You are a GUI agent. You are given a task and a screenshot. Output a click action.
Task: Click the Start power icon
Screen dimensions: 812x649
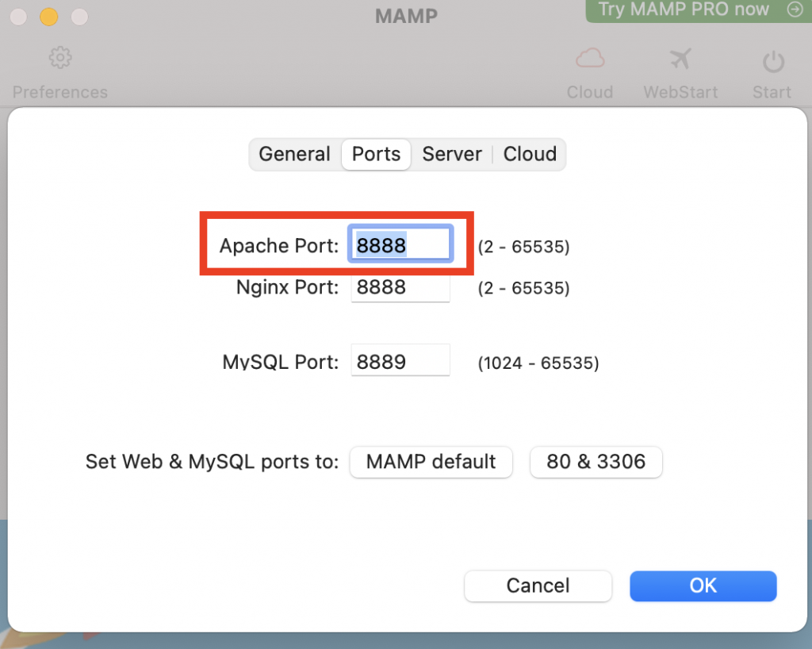coord(773,62)
